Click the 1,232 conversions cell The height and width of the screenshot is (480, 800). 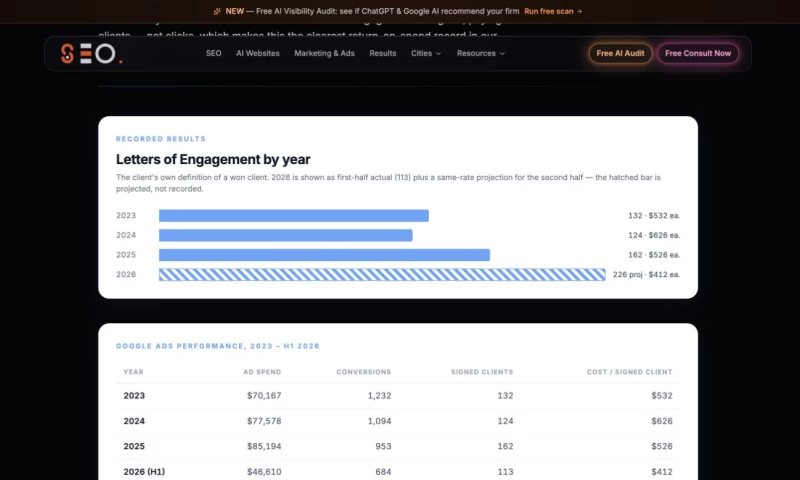[380, 395]
